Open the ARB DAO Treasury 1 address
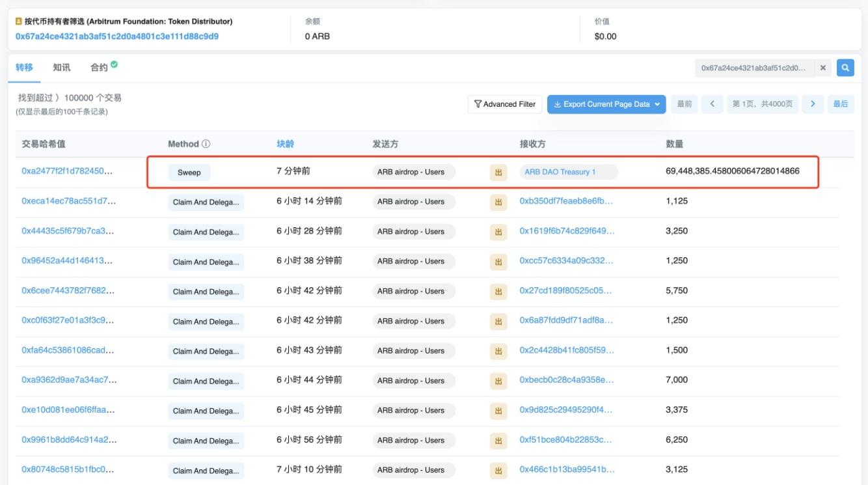 566,171
